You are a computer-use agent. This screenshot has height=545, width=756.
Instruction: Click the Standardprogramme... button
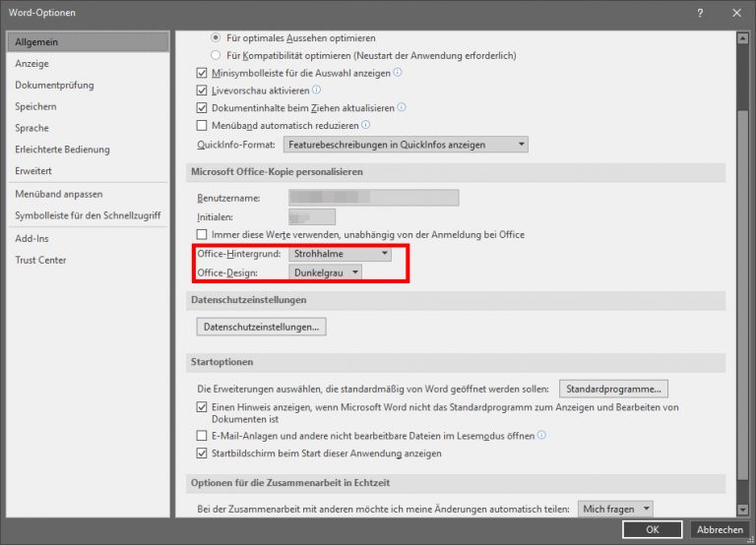point(615,389)
